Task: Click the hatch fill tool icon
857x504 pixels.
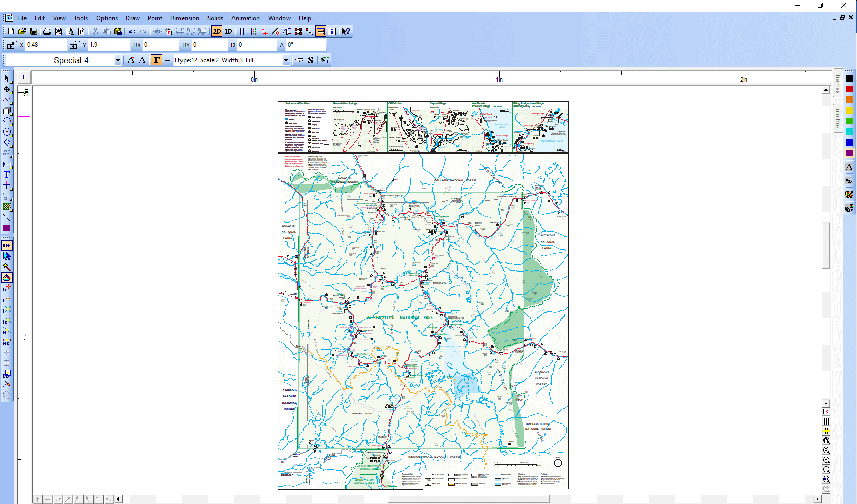Action: pos(7,207)
